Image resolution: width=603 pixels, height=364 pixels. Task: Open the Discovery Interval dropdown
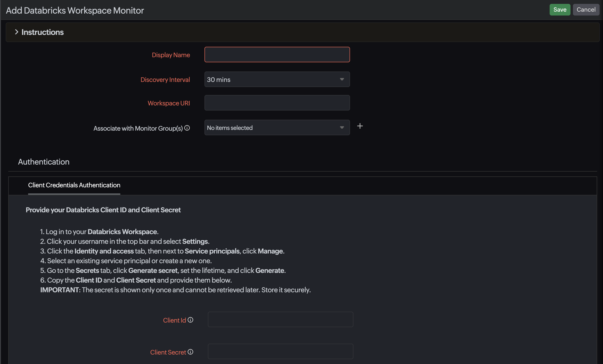pyautogui.click(x=277, y=79)
